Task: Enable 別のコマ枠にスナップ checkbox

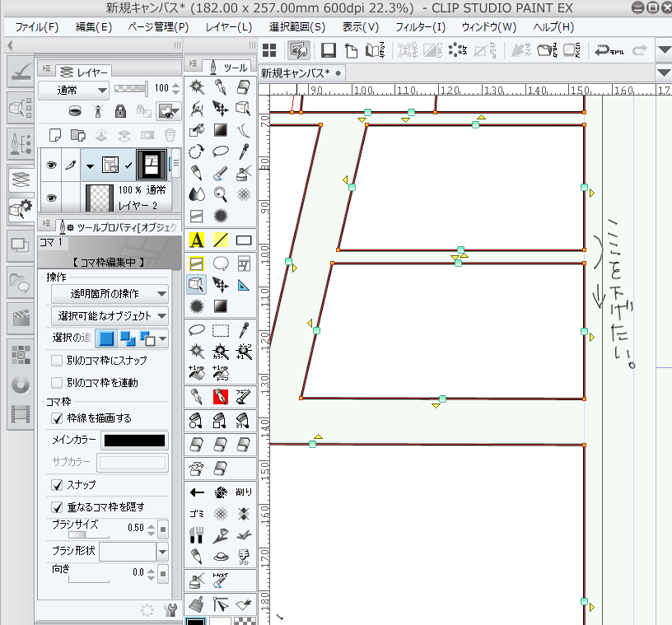Action: [x=57, y=361]
